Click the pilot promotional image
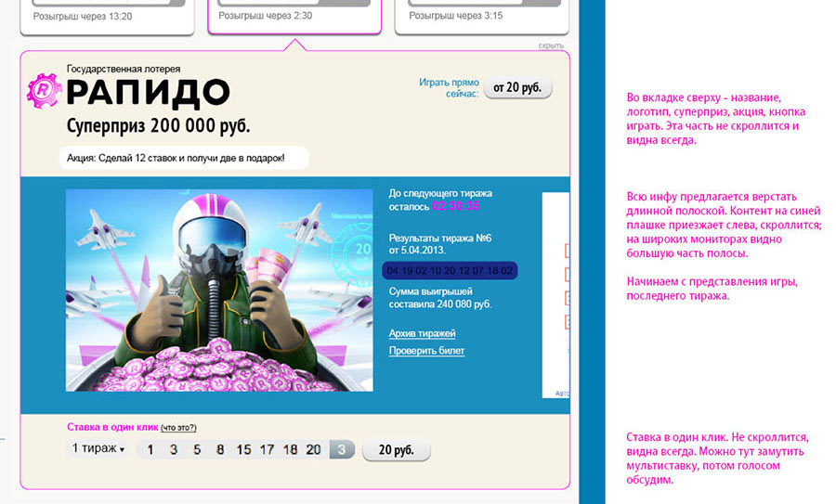The width and height of the screenshot is (836, 504). [219, 290]
